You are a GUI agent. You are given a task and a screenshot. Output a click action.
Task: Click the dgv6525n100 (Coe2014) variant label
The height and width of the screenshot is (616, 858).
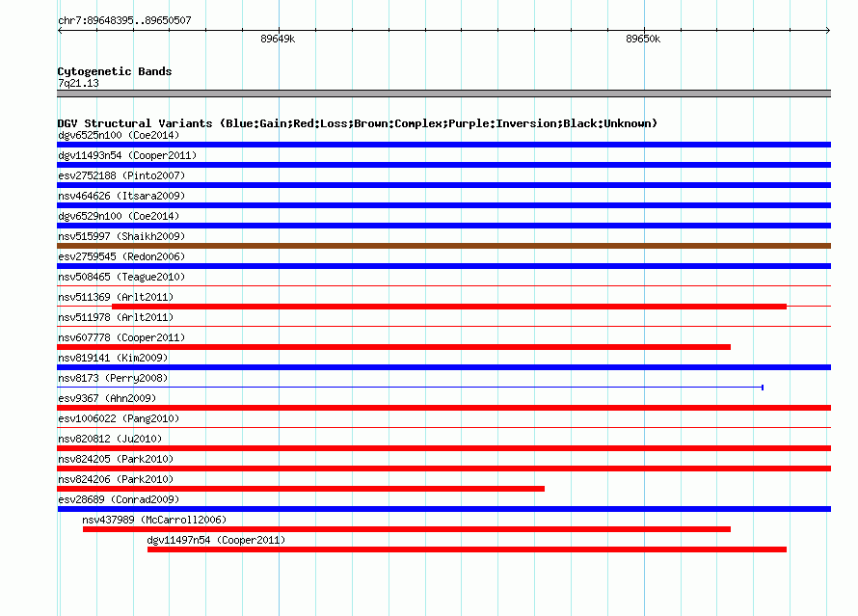click(119, 135)
